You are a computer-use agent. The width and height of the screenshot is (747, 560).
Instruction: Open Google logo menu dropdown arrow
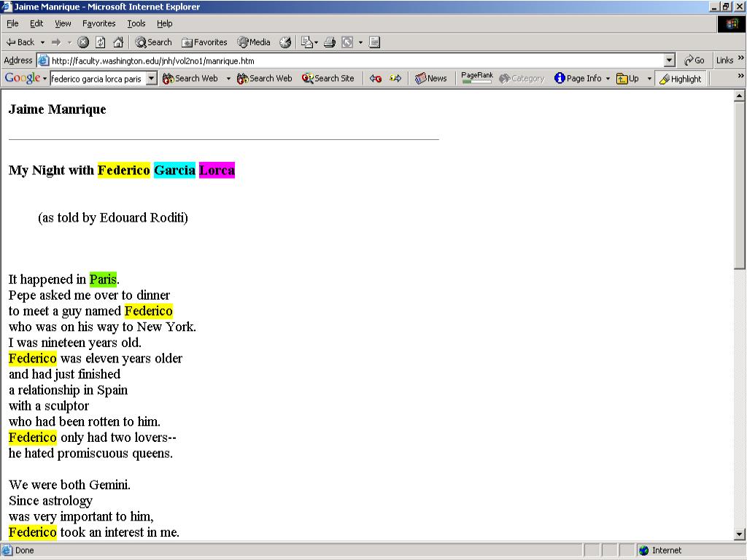pos(44,79)
